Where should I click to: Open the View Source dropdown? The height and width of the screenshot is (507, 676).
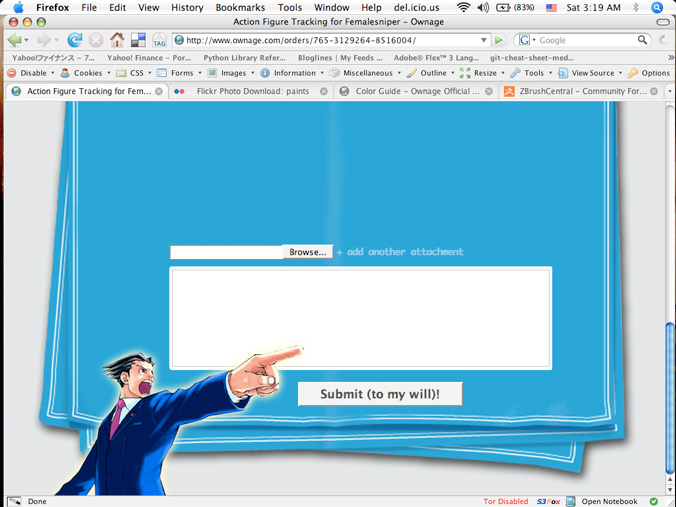pos(590,73)
